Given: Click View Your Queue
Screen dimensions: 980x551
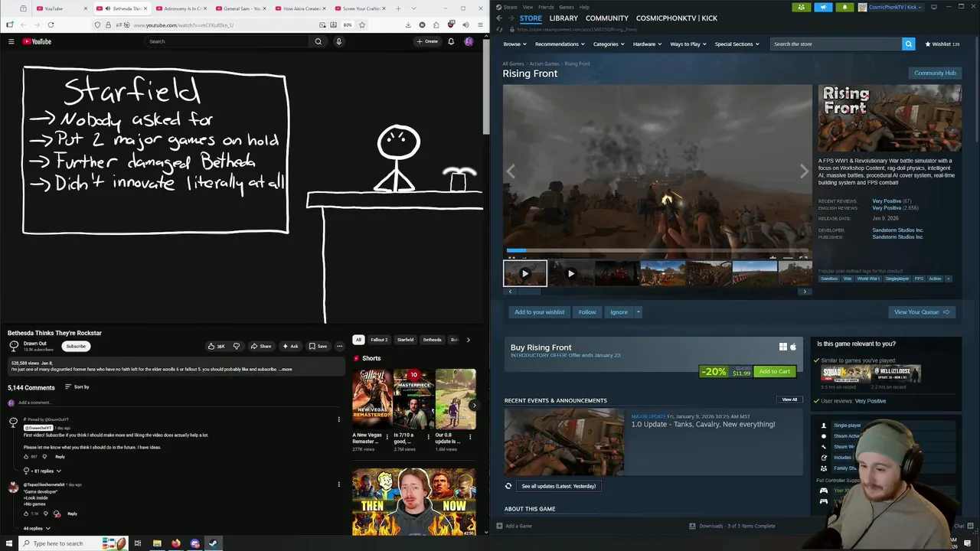Looking at the screenshot, I should click(x=922, y=312).
